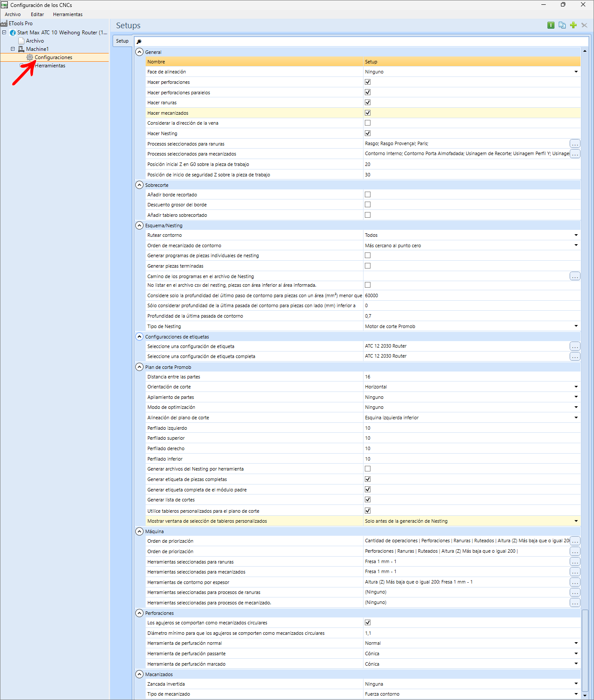594x700 pixels.
Task: Click the duplicate setup pages icon
Action: point(562,25)
